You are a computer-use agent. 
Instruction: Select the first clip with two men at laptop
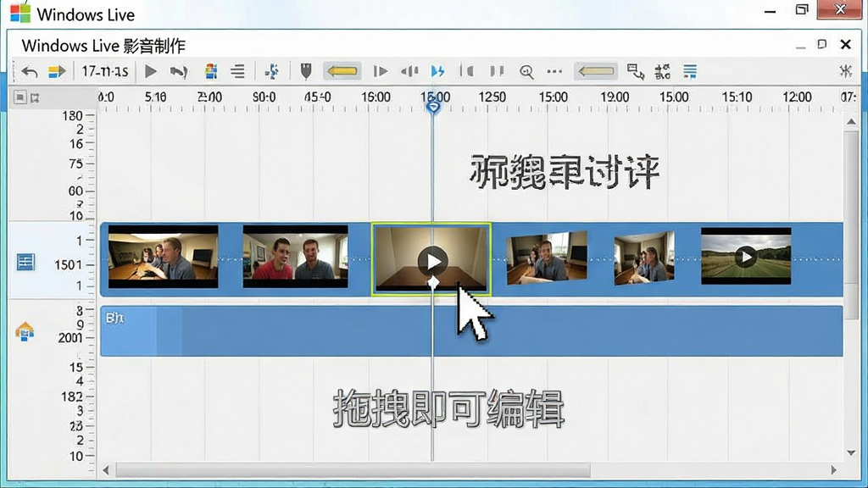tap(164, 257)
